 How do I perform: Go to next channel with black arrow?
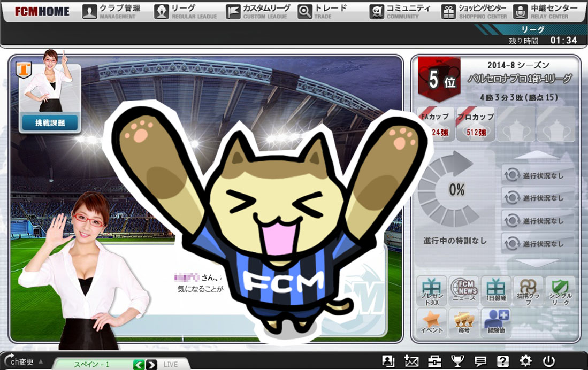151,364
